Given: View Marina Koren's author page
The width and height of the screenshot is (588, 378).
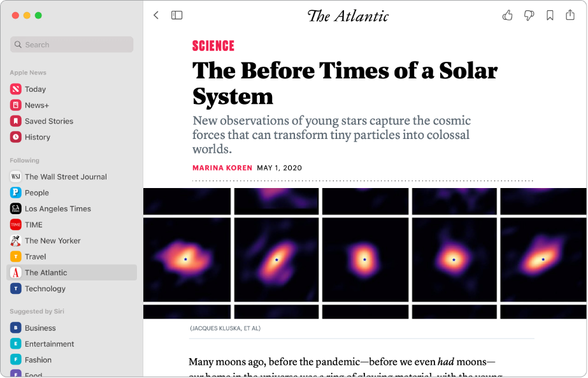Looking at the screenshot, I should (x=222, y=168).
